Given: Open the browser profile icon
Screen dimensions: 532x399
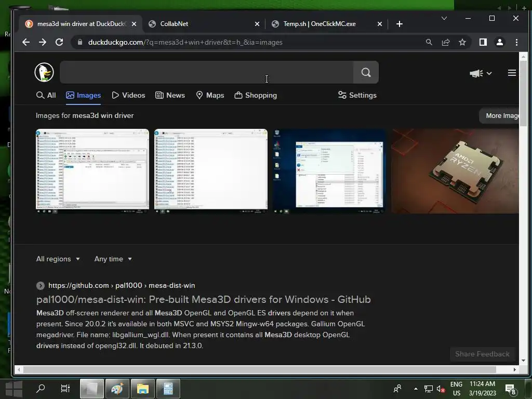Looking at the screenshot, I should 500,42.
